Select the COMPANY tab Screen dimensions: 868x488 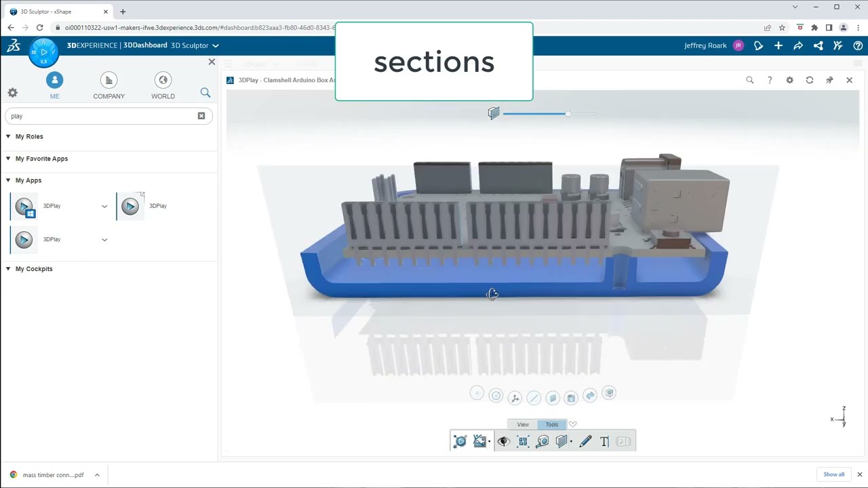tap(108, 86)
